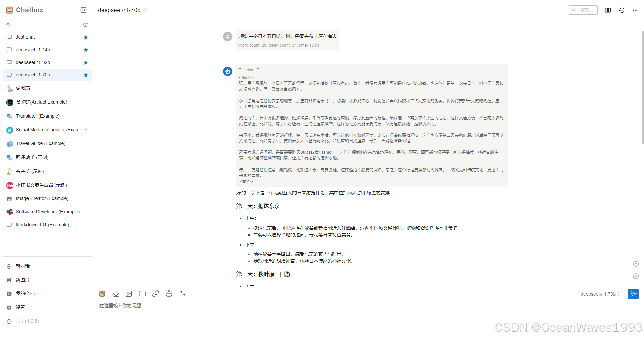Open the conversation settings sliders icon
Viewport: 644px width, 338px height.
[x=182, y=294]
